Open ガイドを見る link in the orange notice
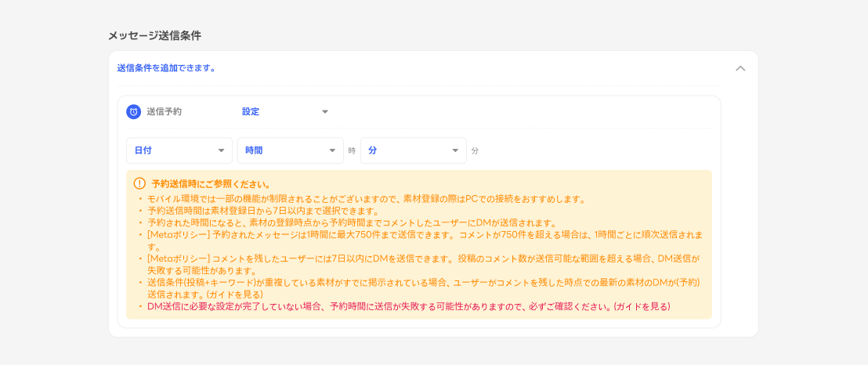Image resolution: width=868 pixels, height=365 pixels. click(236, 295)
